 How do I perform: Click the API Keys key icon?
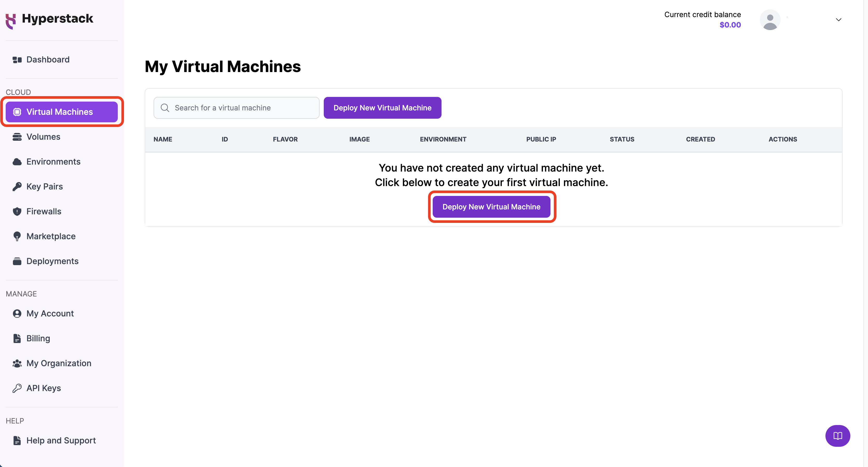coord(17,388)
